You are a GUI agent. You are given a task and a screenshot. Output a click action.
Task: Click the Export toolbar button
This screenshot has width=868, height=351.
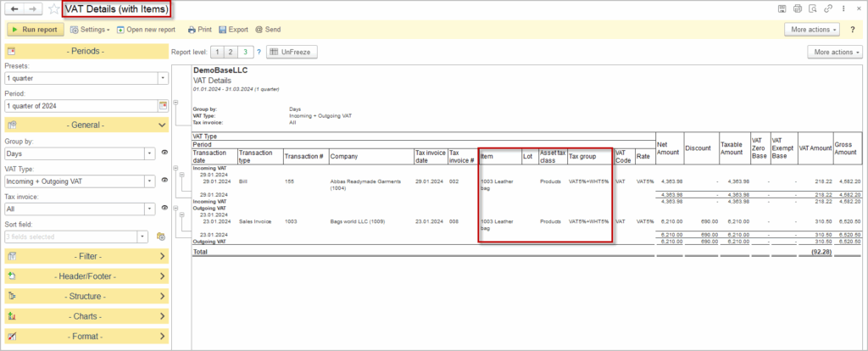[233, 29]
